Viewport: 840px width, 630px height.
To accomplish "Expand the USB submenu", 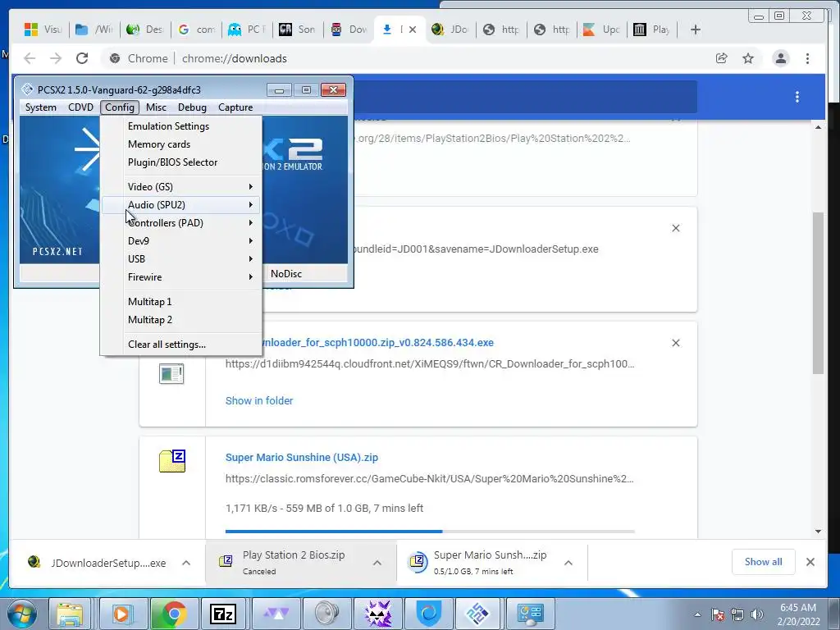I will (x=181, y=258).
